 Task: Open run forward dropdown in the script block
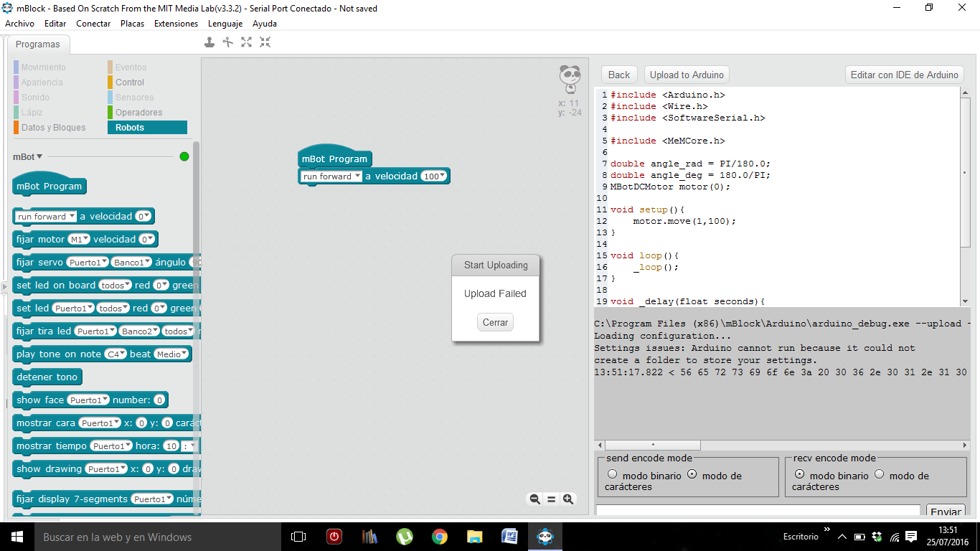point(331,176)
